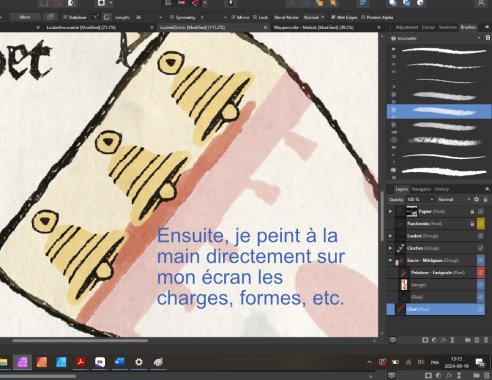This screenshot has height=380, width=492.
Task: Click the add pixel layer icon
Action: (477, 340)
